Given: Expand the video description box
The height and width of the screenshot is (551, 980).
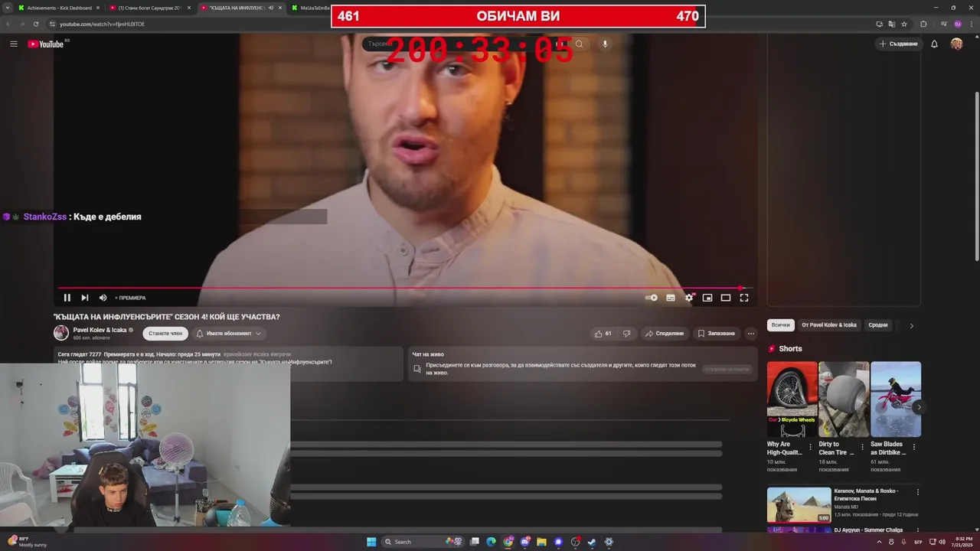Looking at the screenshot, I should (x=228, y=364).
